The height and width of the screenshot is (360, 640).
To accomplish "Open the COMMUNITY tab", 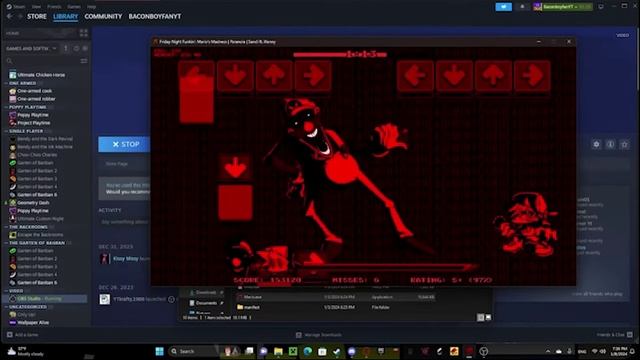I will click(103, 16).
